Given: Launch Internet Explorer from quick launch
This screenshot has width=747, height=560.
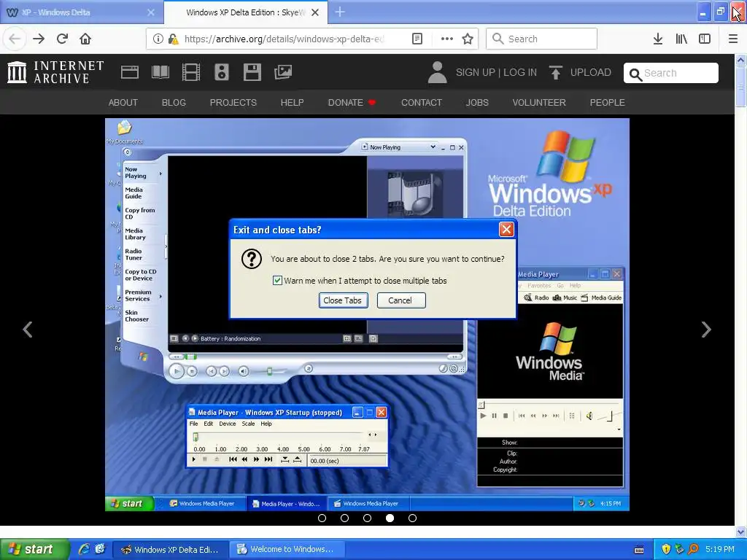Looking at the screenshot, I should click(84, 549).
